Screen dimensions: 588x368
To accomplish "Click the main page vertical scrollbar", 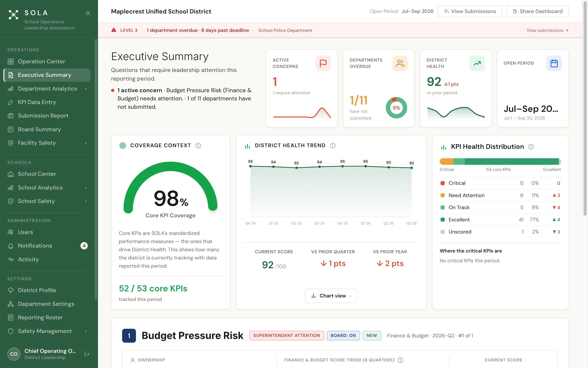I will pos(585,109).
